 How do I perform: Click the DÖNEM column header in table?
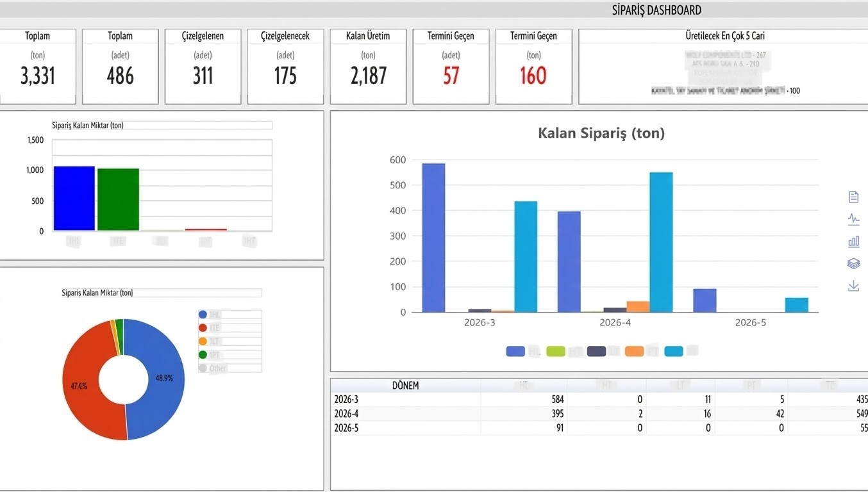pos(405,386)
